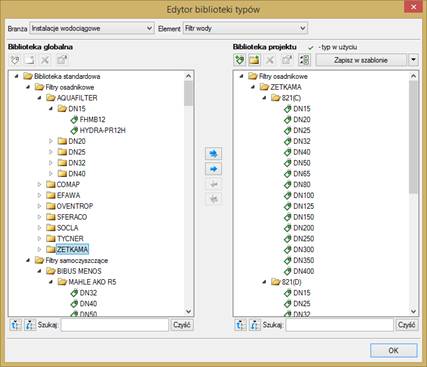Click the delete icon in Biblioteka projektu toolbar
The height and width of the screenshot is (367, 427).
270,60
